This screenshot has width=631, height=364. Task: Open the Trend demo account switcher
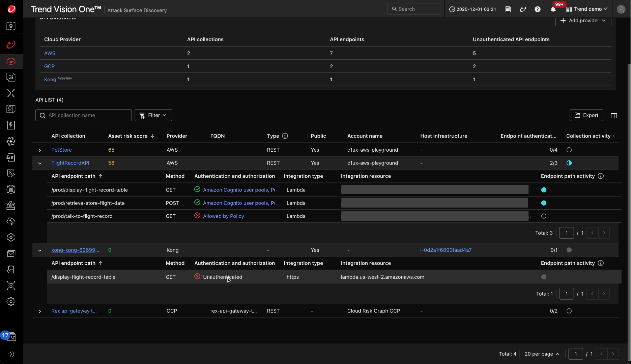586,9
